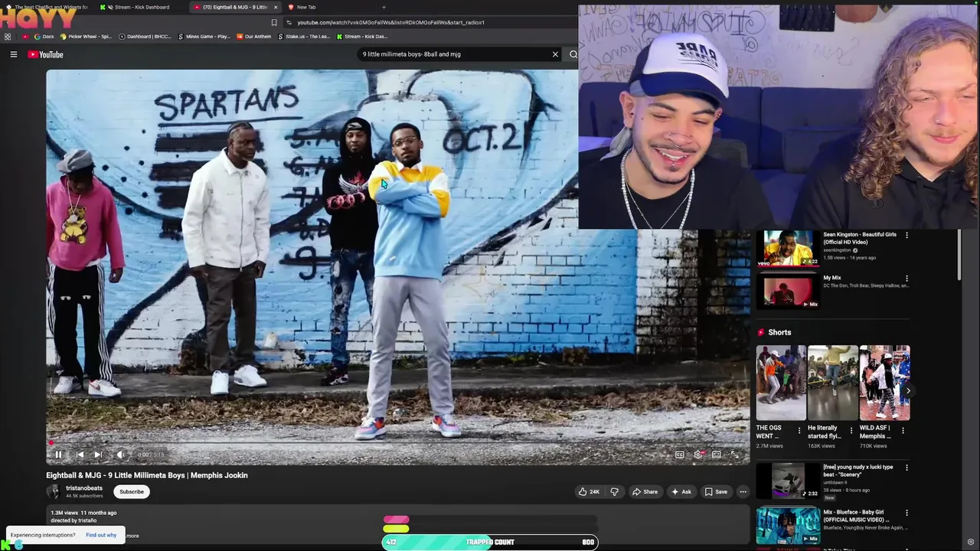The width and height of the screenshot is (980, 551).
Task: Pause the video with the pause button
Action: click(58, 455)
